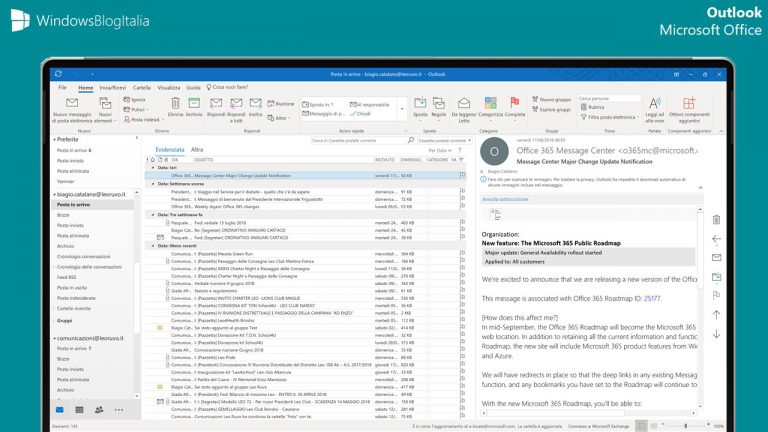Screen dimensions: 768x432
Task: Open the Categorizza dropdown
Action: (x=490, y=109)
